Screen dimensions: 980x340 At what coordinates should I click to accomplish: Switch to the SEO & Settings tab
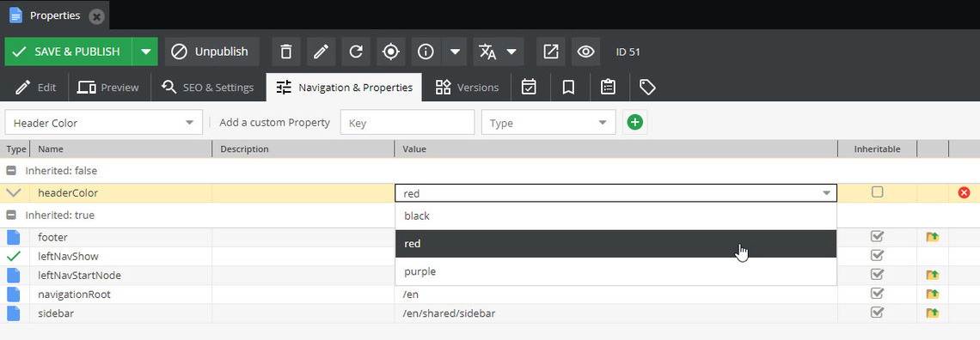208,88
